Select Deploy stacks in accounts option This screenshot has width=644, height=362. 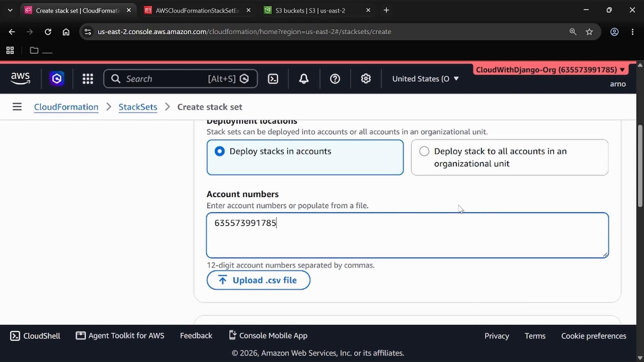(x=305, y=157)
